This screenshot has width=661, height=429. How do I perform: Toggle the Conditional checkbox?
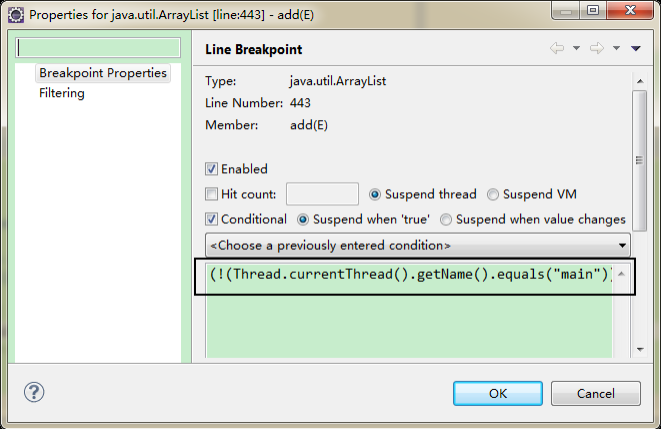[x=211, y=219]
